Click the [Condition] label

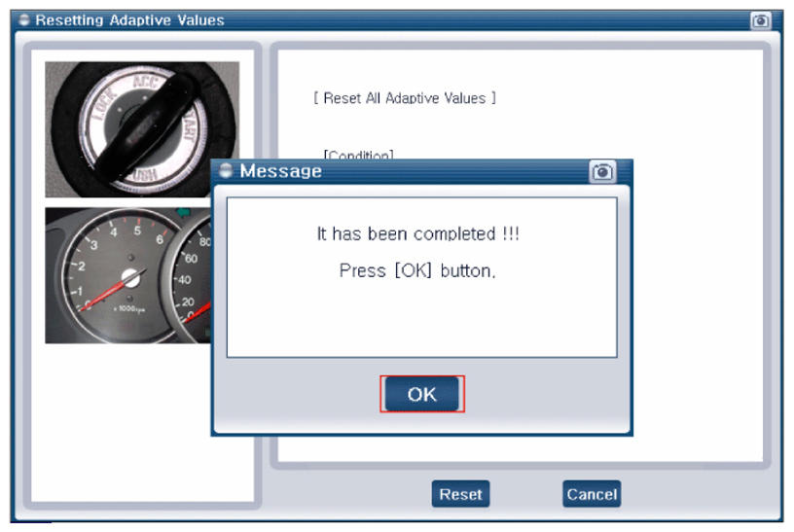click(358, 155)
